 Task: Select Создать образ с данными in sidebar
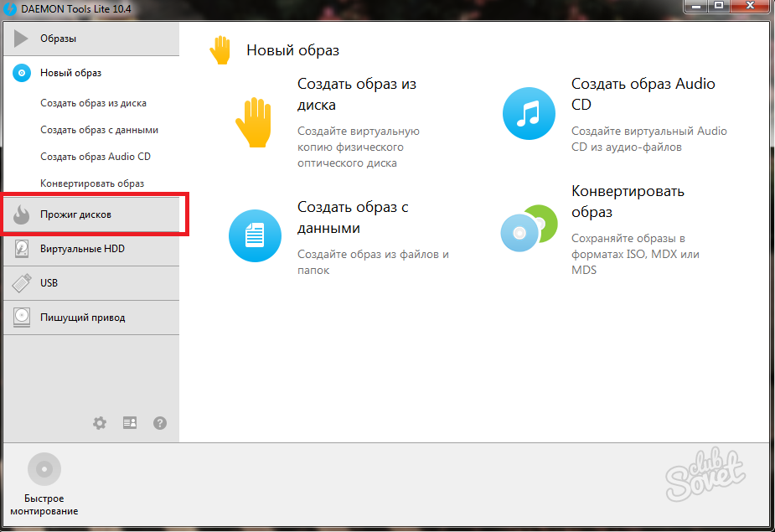click(99, 130)
